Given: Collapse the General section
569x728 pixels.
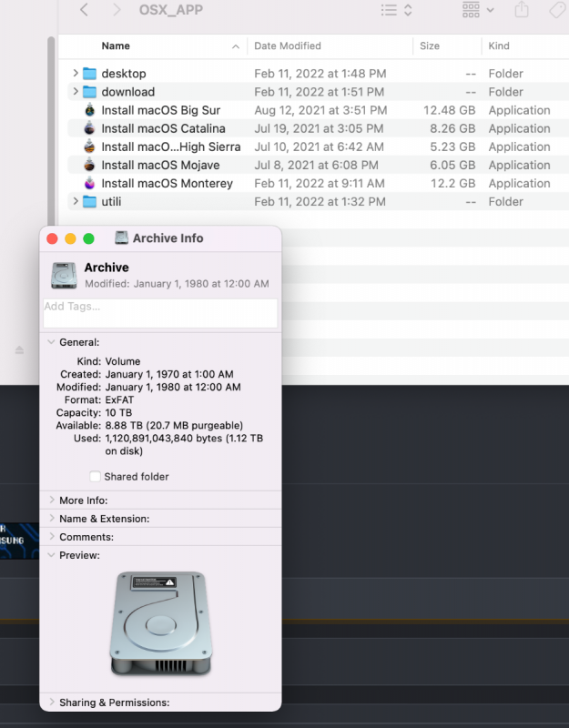Looking at the screenshot, I should tap(51, 342).
